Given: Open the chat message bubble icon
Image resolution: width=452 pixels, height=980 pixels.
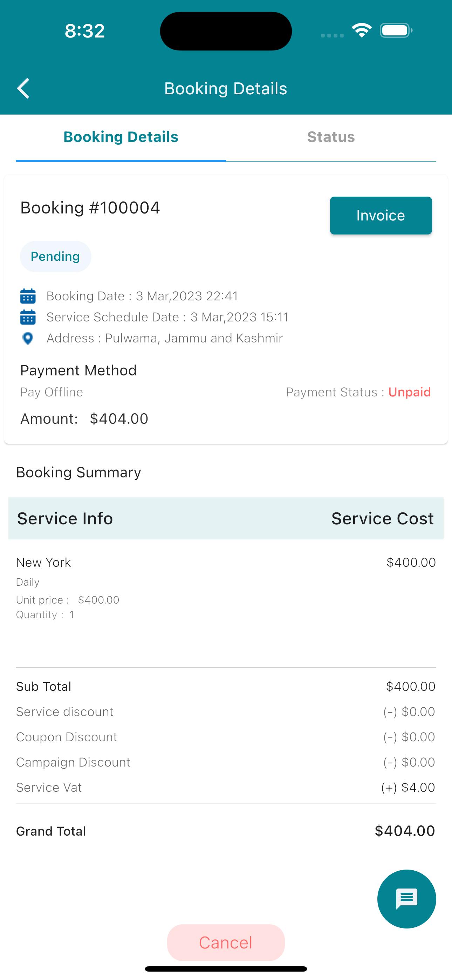Looking at the screenshot, I should coord(406,899).
